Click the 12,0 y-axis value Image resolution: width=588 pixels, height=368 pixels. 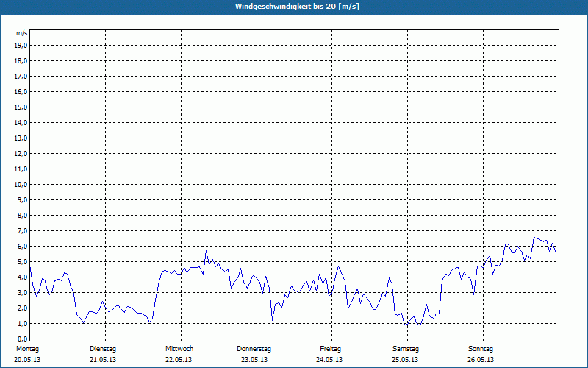[21, 154]
